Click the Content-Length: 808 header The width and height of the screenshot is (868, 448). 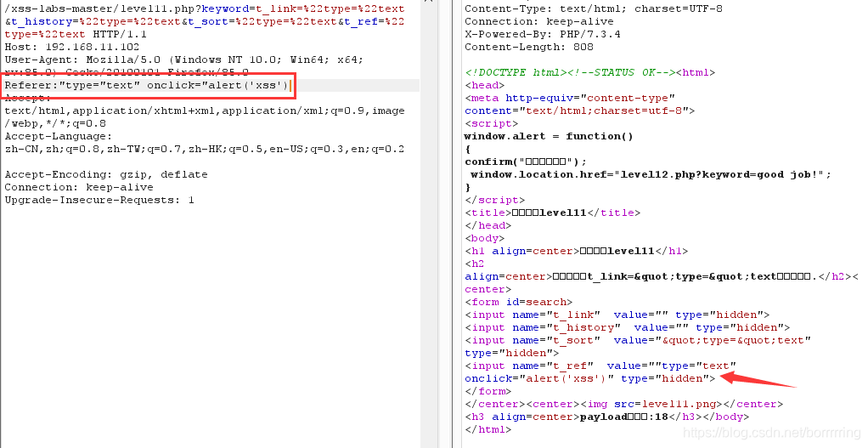point(529,47)
